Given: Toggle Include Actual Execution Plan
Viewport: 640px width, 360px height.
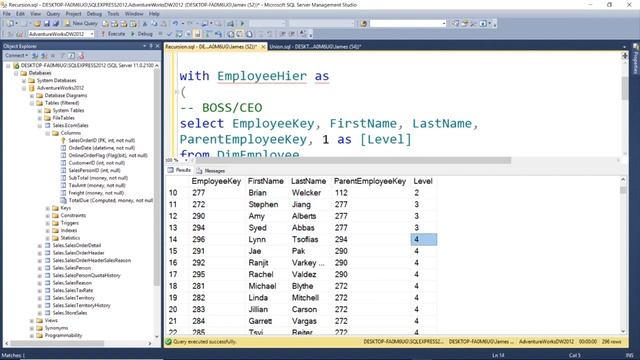Looking at the screenshot, I should (x=208, y=34).
